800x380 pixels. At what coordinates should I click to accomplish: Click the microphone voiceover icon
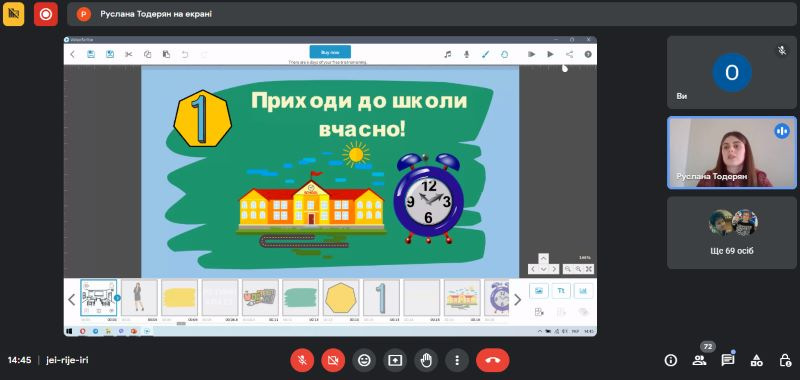(x=466, y=54)
